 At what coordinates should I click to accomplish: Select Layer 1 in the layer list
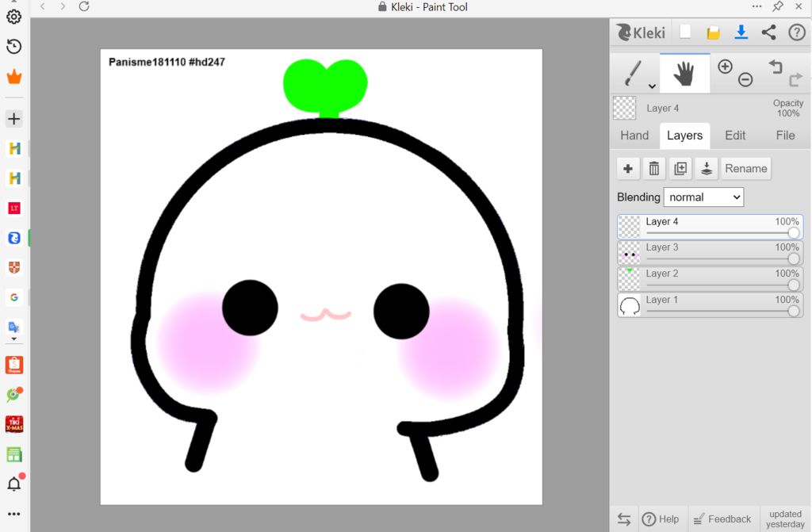(x=710, y=304)
